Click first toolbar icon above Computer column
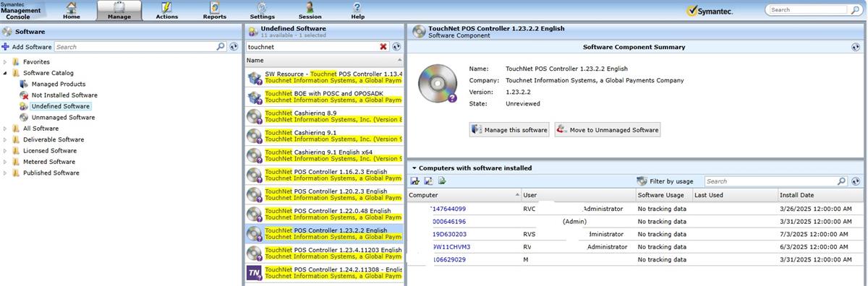The image size is (868, 286). (x=415, y=181)
